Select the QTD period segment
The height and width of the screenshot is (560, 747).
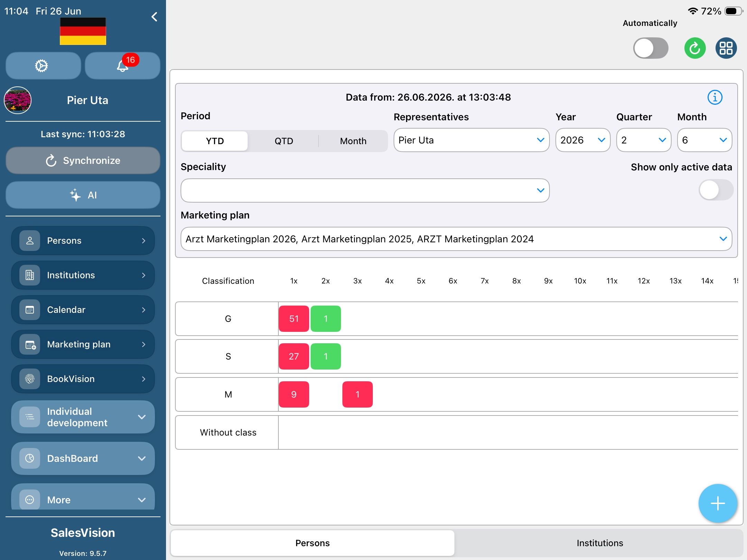pos(284,141)
